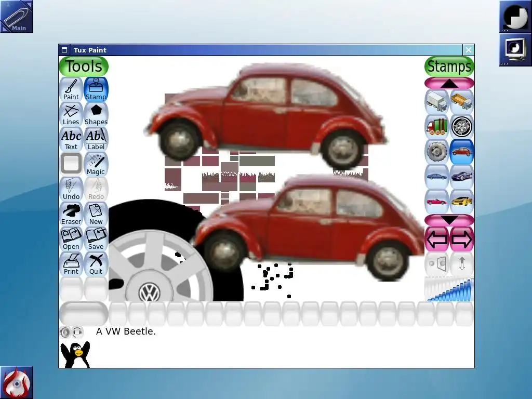
Task: Choose the yellow sports car stamp
Action: click(x=462, y=201)
